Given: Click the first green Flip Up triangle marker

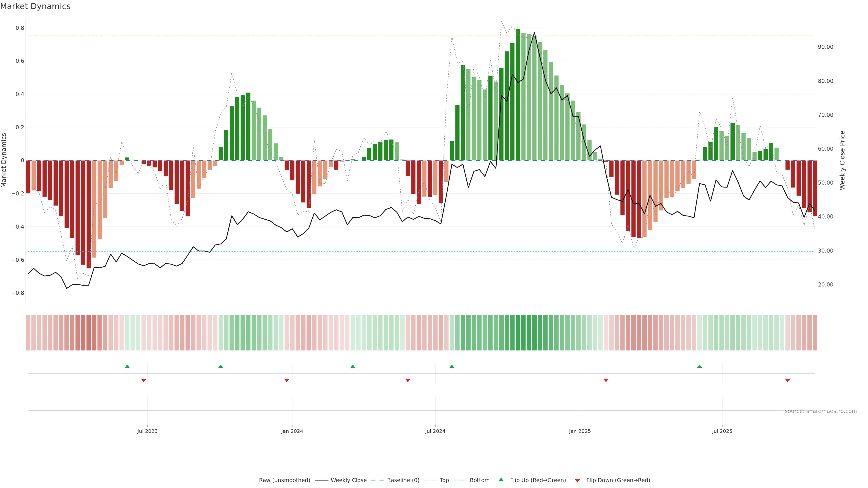Looking at the screenshot, I should 127,366.
